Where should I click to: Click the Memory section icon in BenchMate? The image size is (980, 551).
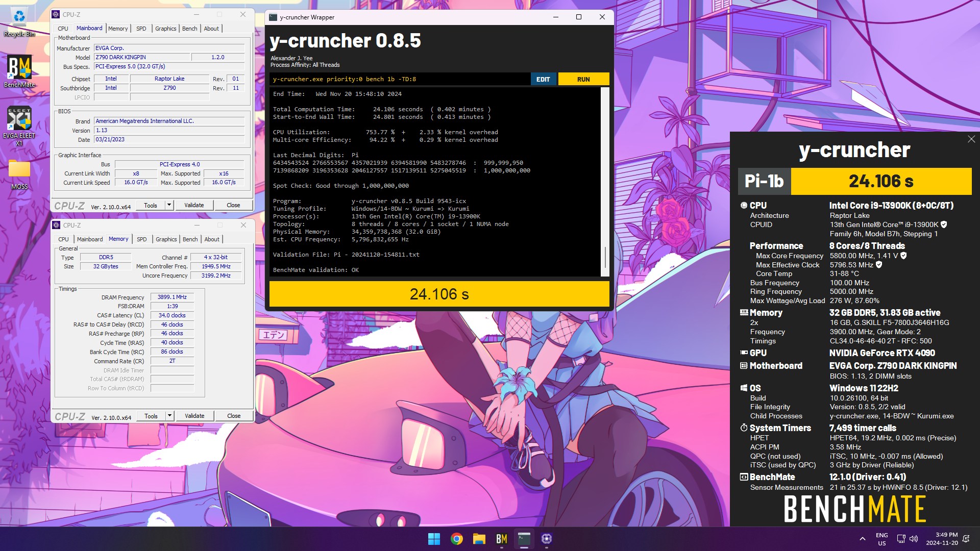pyautogui.click(x=744, y=312)
